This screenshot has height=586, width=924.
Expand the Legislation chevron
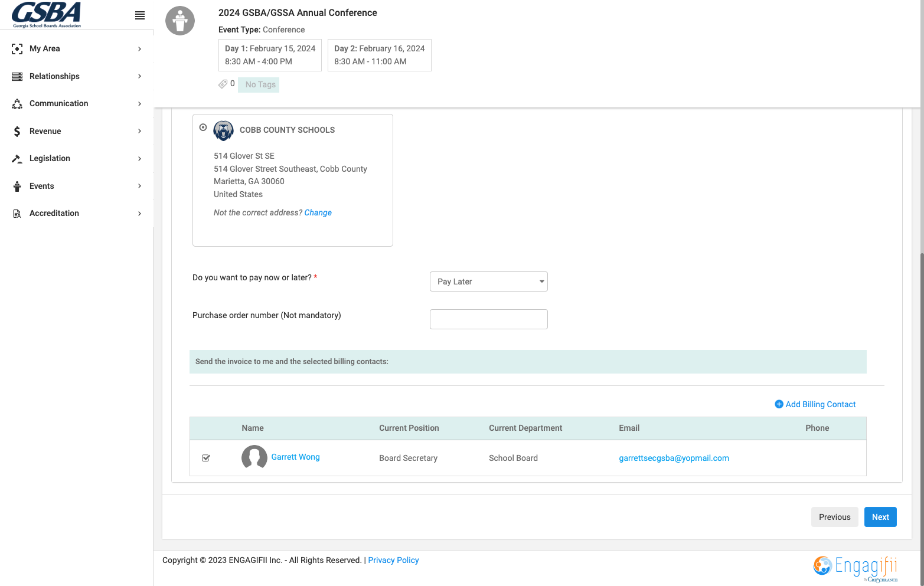click(x=140, y=159)
